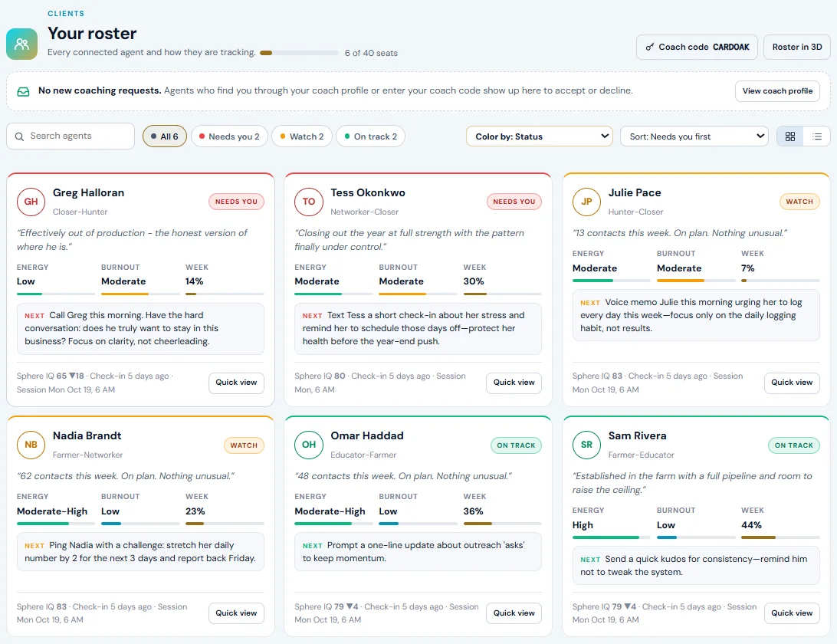Open Quick view for Omar Haddad

514,613
